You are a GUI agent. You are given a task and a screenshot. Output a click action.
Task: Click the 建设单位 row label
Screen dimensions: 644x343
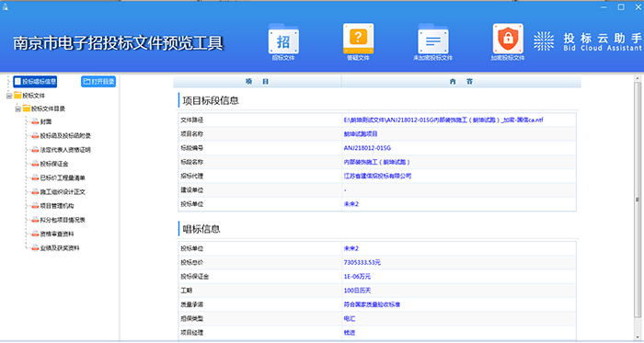(x=192, y=190)
